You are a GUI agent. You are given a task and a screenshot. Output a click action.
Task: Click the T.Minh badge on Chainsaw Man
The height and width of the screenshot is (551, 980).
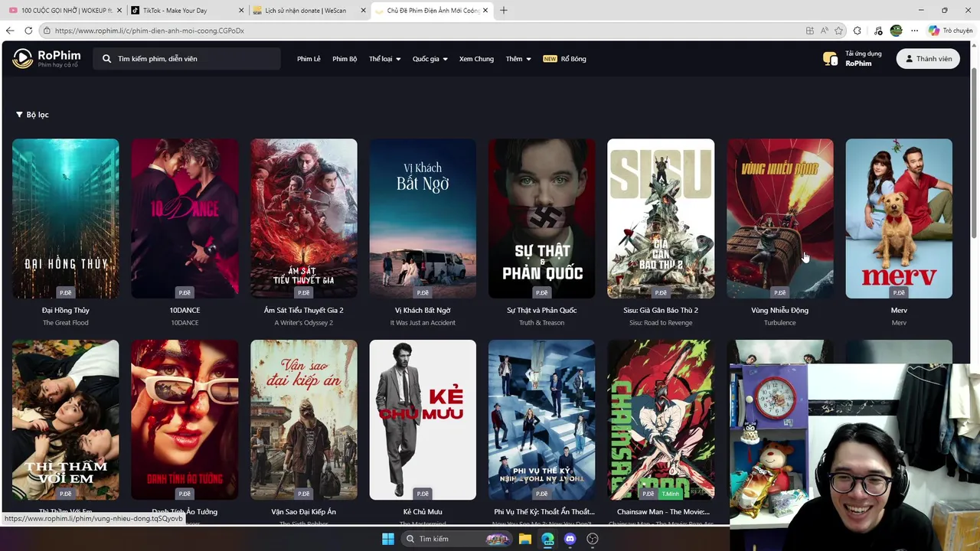click(x=669, y=494)
